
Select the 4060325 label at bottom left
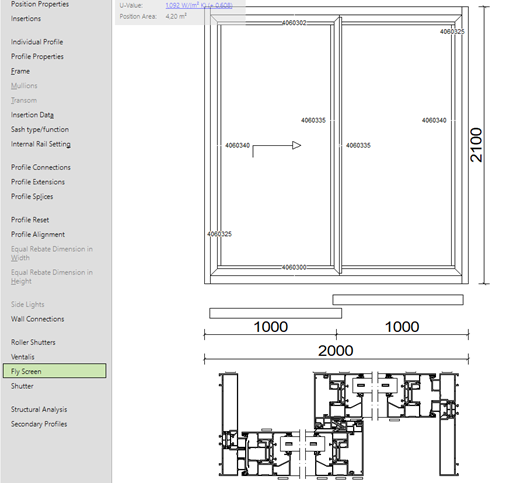coord(219,234)
